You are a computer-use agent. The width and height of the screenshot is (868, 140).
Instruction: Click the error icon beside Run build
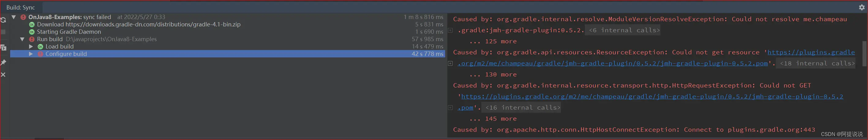[32, 39]
